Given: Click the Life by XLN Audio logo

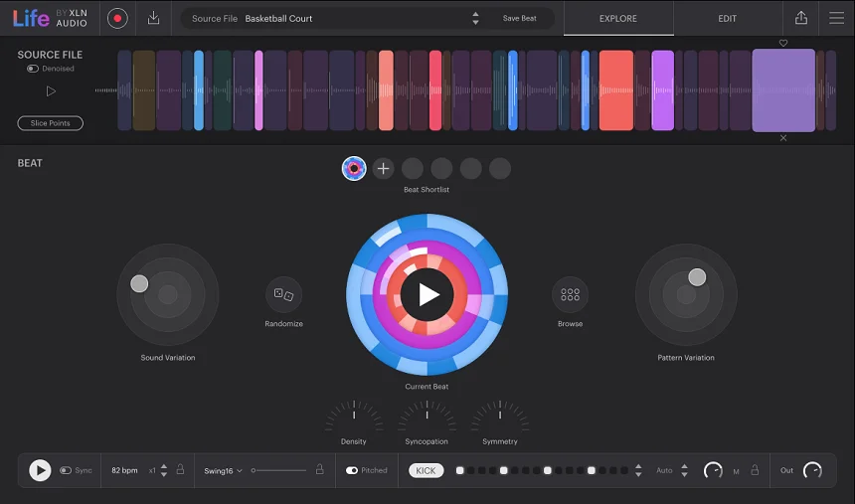Looking at the screenshot, I should click(50, 19).
